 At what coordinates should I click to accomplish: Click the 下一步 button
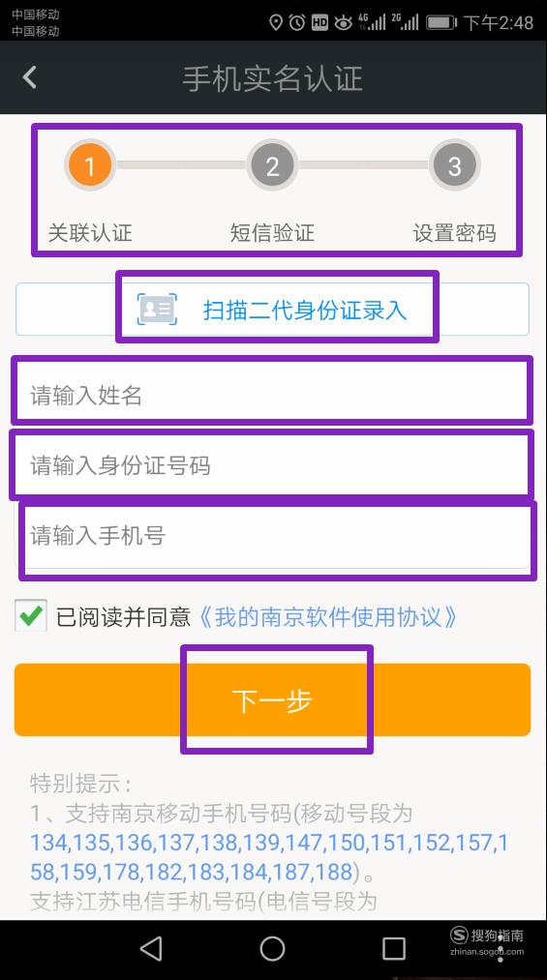[273, 699]
